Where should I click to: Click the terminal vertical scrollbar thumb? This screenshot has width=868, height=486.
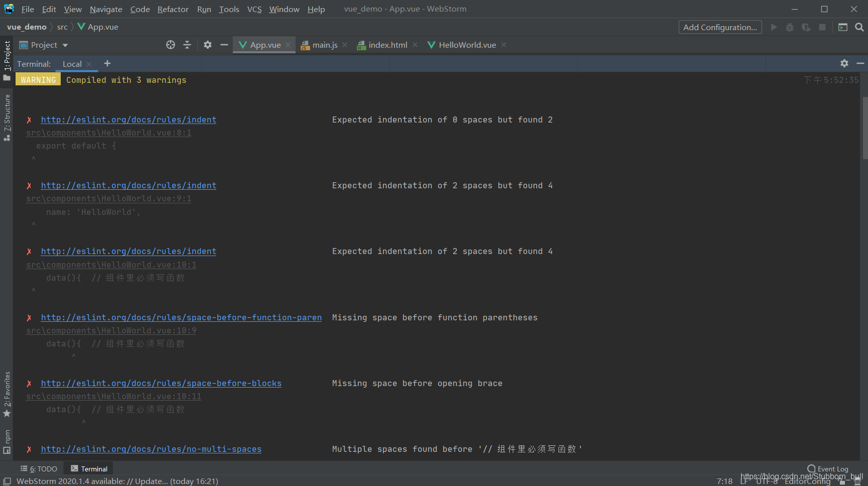865,128
